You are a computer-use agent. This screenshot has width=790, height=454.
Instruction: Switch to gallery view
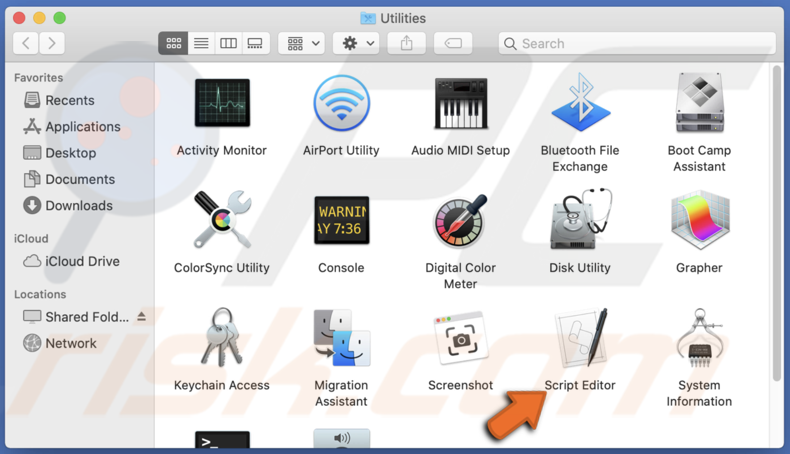point(255,43)
